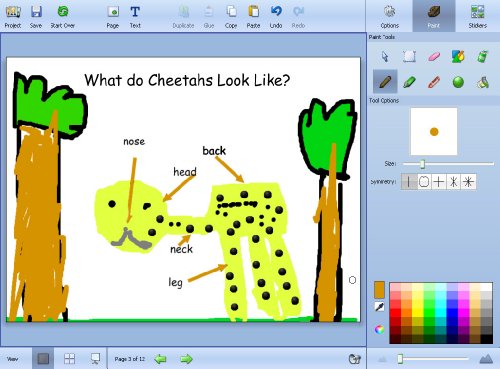Select the shapes tool in Paint Tools
Image resolution: width=500 pixels, height=369 pixels.
pyautogui.click(x=458, y=56)
